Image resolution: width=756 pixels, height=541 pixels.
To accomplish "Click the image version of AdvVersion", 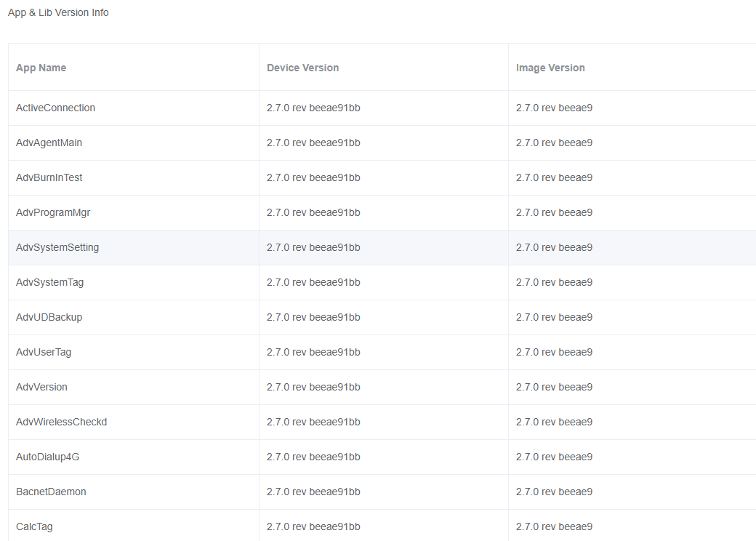I will 554,387.
